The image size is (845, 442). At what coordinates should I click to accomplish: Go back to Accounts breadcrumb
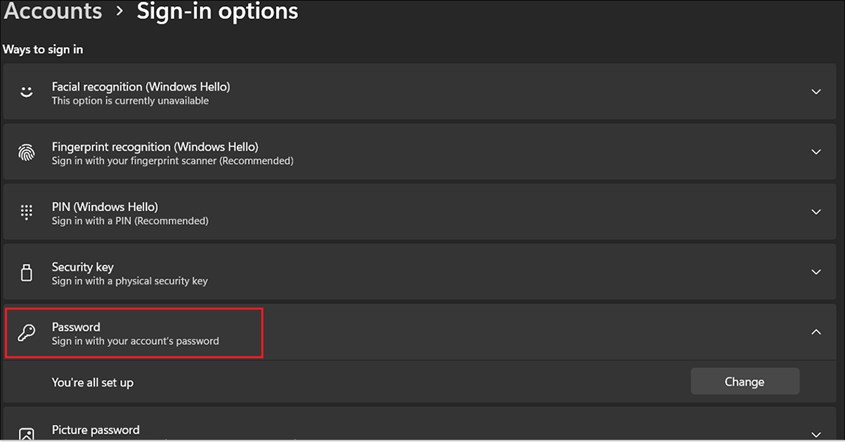click(52, 12)
